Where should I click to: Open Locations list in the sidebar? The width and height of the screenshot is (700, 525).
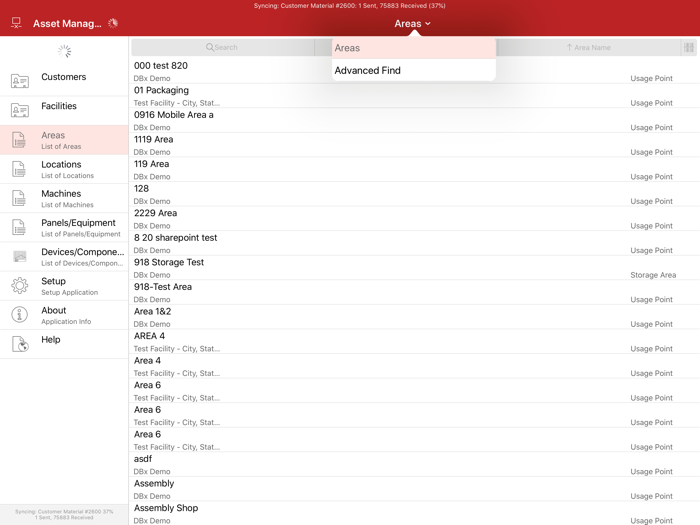pos(64,169)
